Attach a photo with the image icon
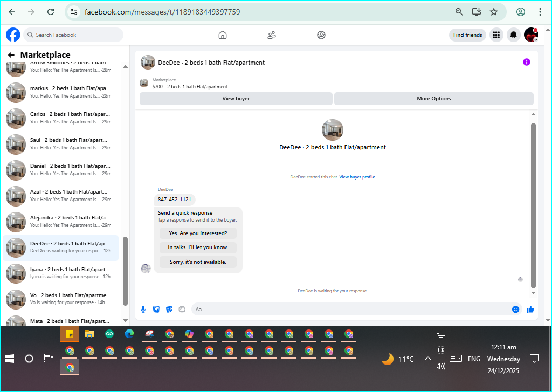552x392 pixels. point(156,310)
